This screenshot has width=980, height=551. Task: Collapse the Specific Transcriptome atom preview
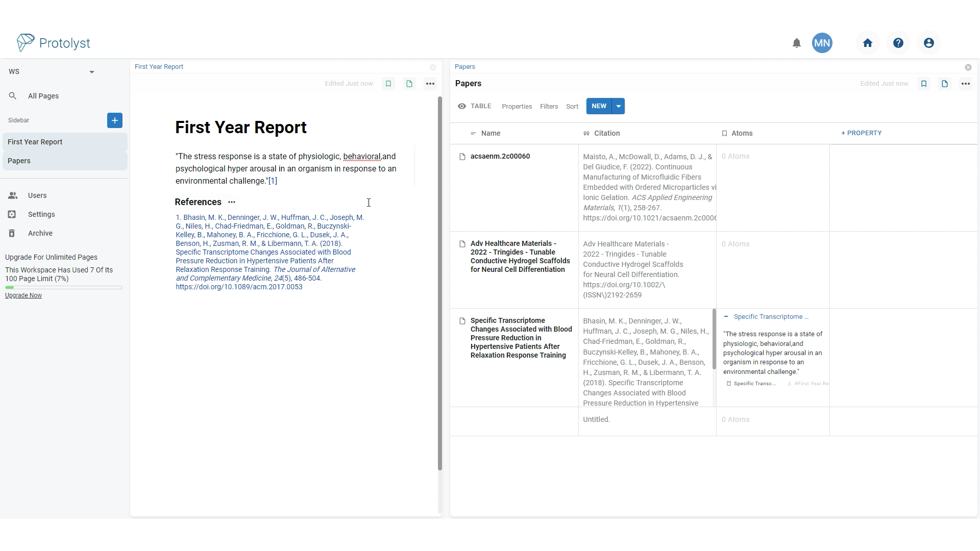(x=726, y=316)
